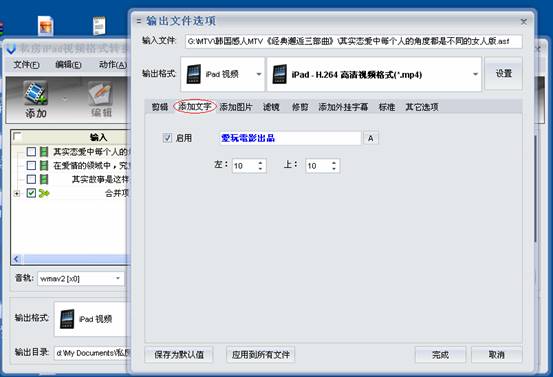The image size is (553, 377).
Task: Open the orange desktop file icon
Action: [x=46, y=26]
